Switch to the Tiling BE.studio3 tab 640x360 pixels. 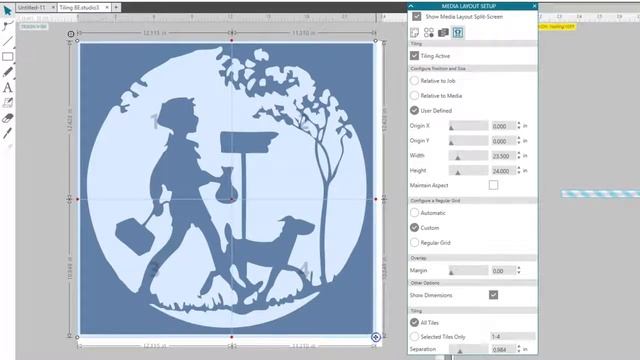coord(79,7)
